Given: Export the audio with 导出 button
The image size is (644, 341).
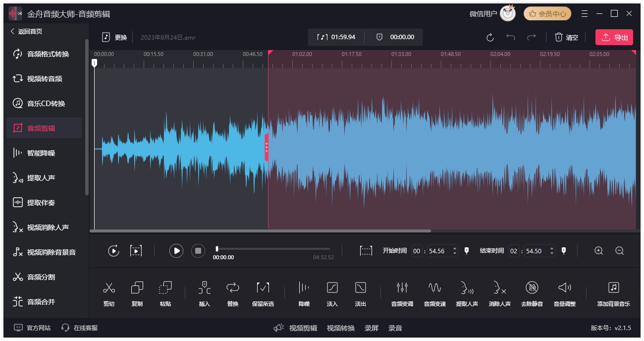Looking at the screenshot, I should pos(614,37).
